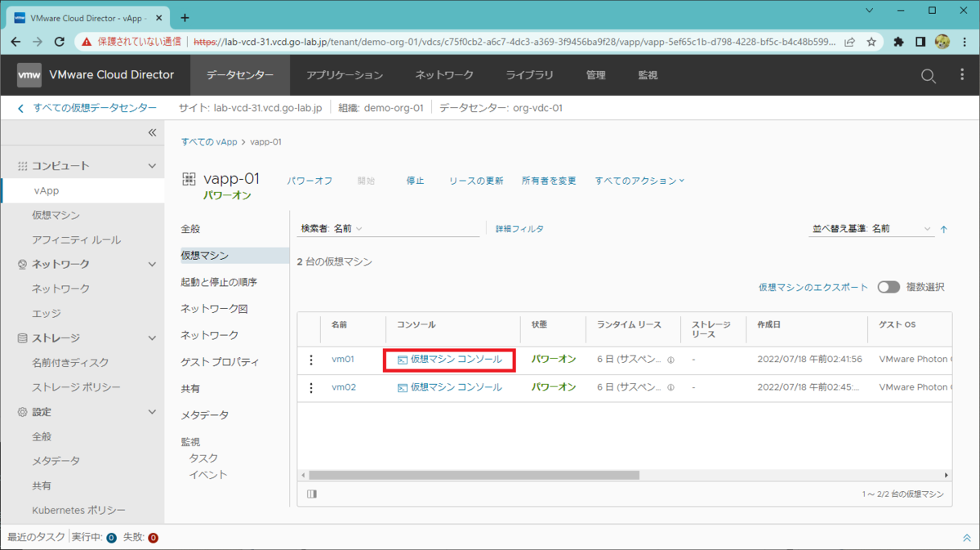This screenshot has width=980, height=550.
Task: Click 所有者を変更 action
Action: point(549,181)
